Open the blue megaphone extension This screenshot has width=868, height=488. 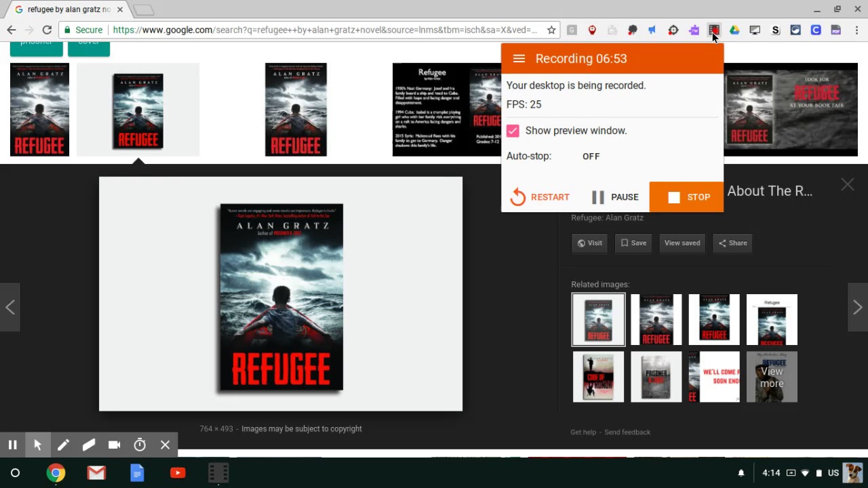652,30
